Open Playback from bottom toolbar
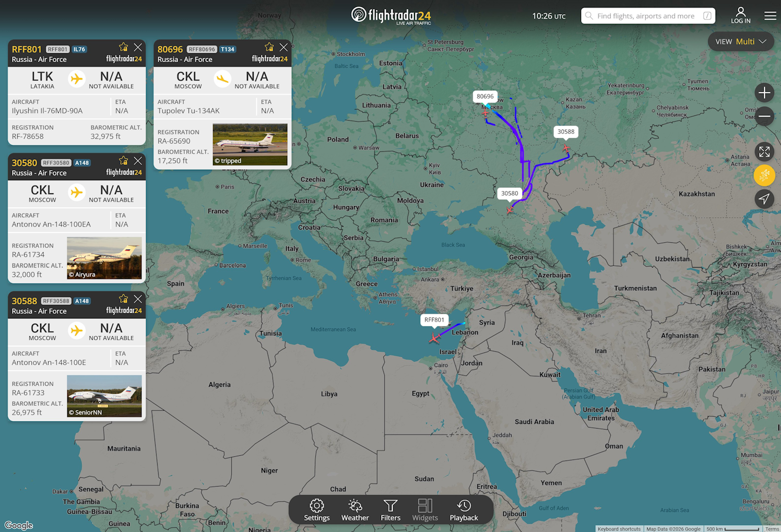 464,510
